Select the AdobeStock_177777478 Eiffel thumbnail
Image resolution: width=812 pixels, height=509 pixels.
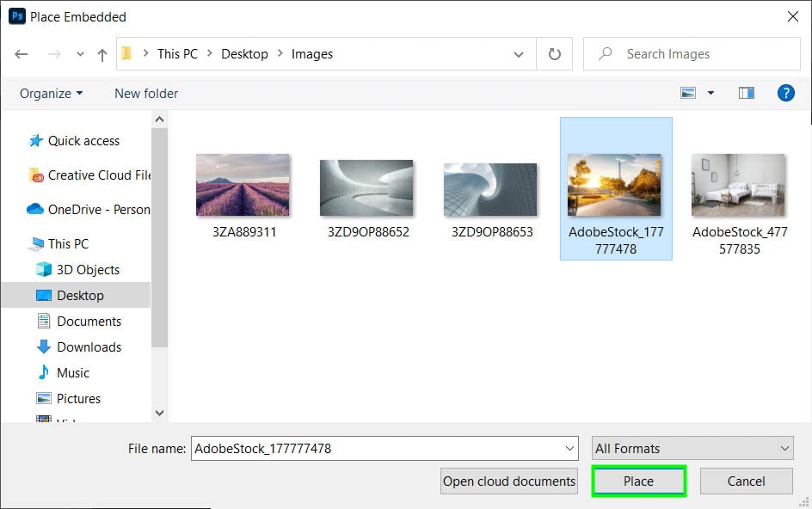tap(614, 185)
